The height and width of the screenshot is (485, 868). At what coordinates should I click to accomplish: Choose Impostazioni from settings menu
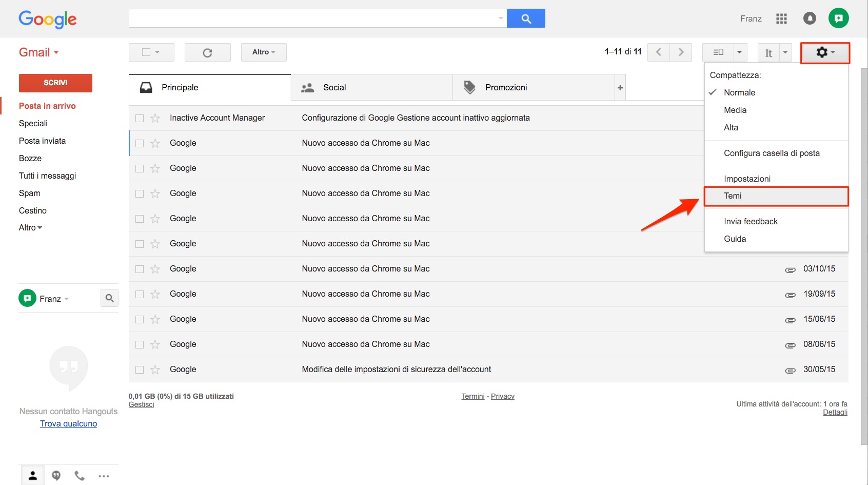(747, 179)
